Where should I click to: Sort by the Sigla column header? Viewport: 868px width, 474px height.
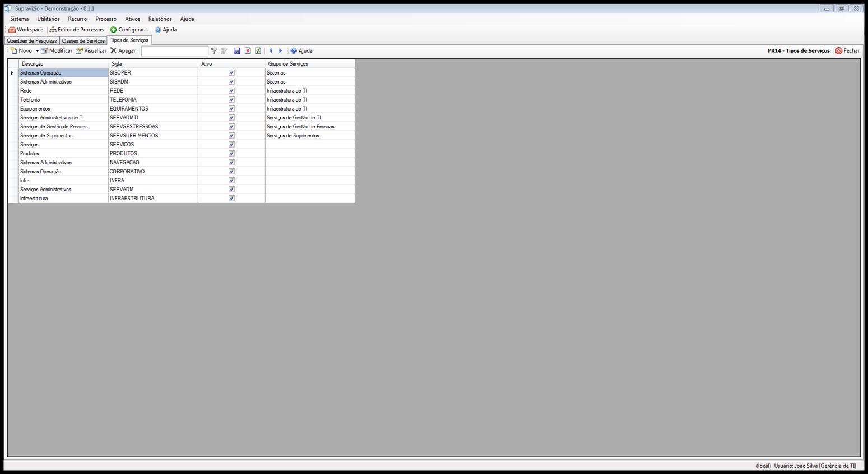tap(153, 64)
